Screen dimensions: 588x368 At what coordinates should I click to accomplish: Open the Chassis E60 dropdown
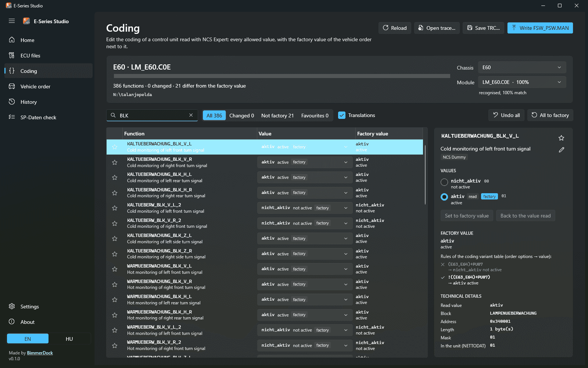(522, 67)
